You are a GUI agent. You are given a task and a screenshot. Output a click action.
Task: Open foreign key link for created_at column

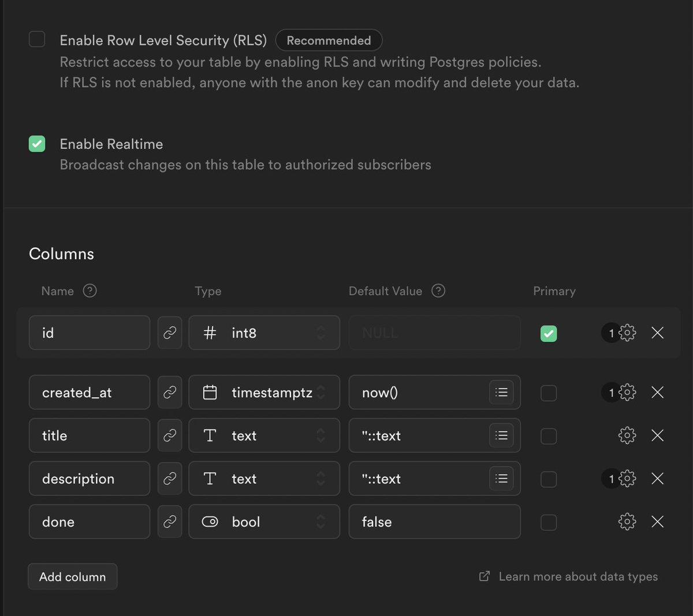(x=170, y=393)
